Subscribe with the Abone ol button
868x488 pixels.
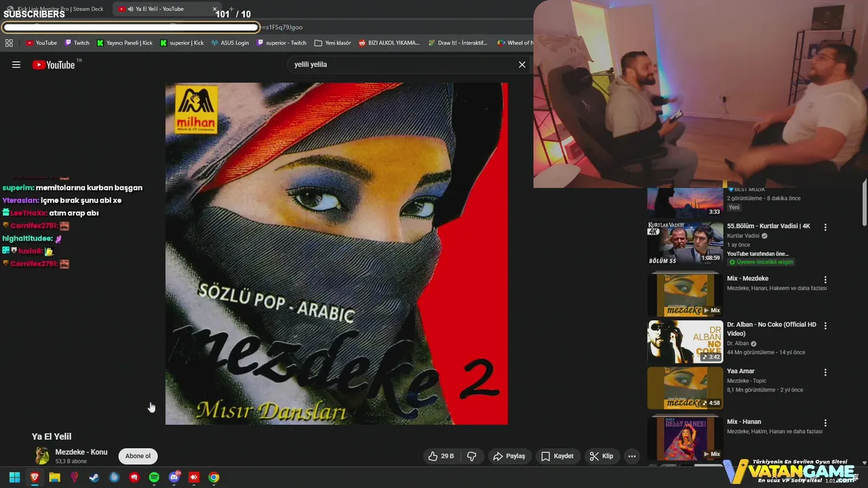pos(138,456)
